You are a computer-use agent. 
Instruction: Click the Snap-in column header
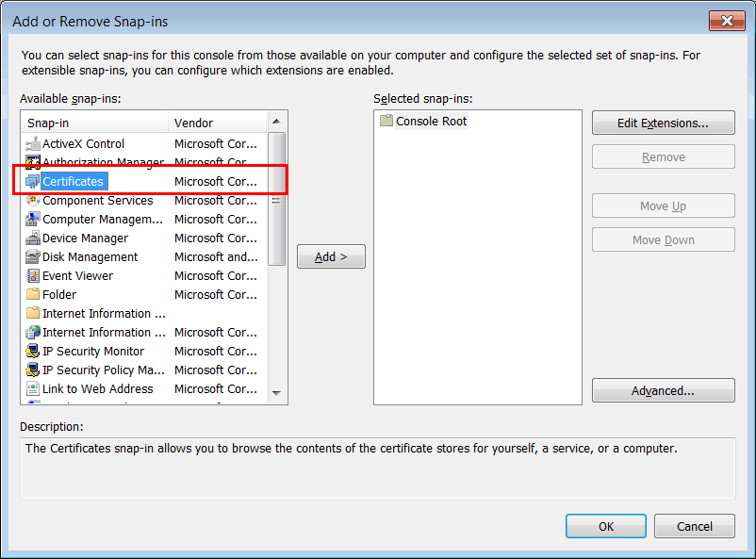pos(95,123)
